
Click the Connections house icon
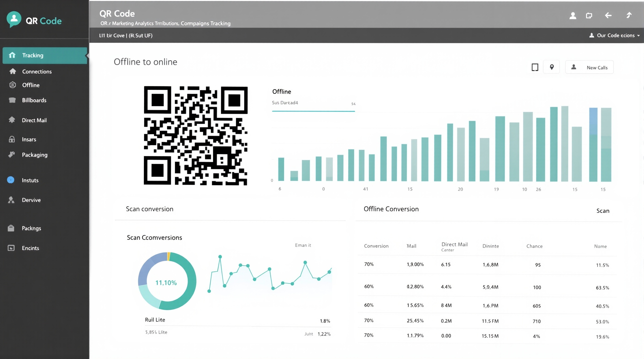pyautogui.click(x=12, y=71)
